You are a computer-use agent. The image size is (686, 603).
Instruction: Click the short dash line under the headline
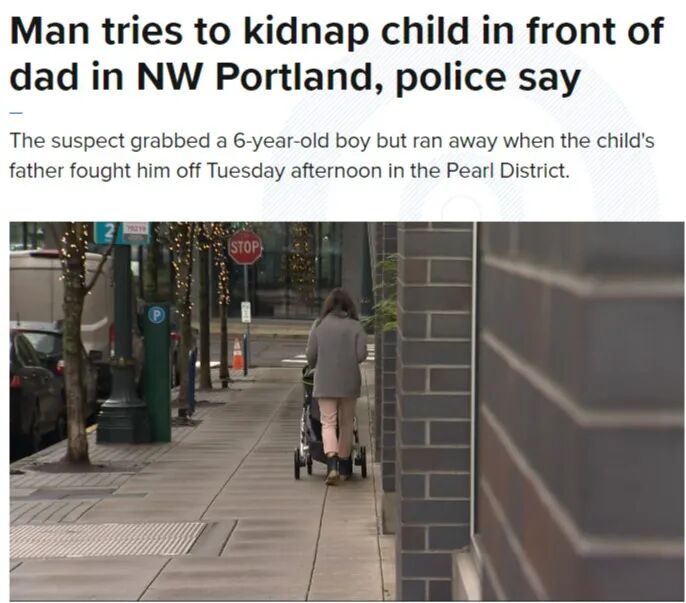coord(15,113)
